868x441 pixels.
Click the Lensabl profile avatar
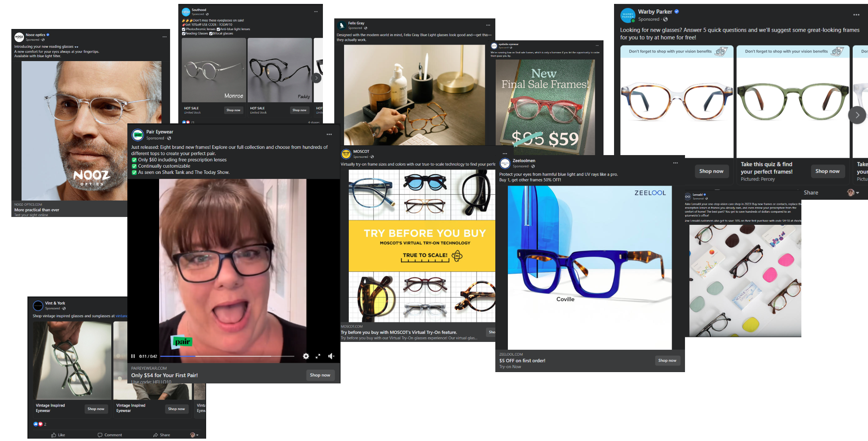point(688,197)
